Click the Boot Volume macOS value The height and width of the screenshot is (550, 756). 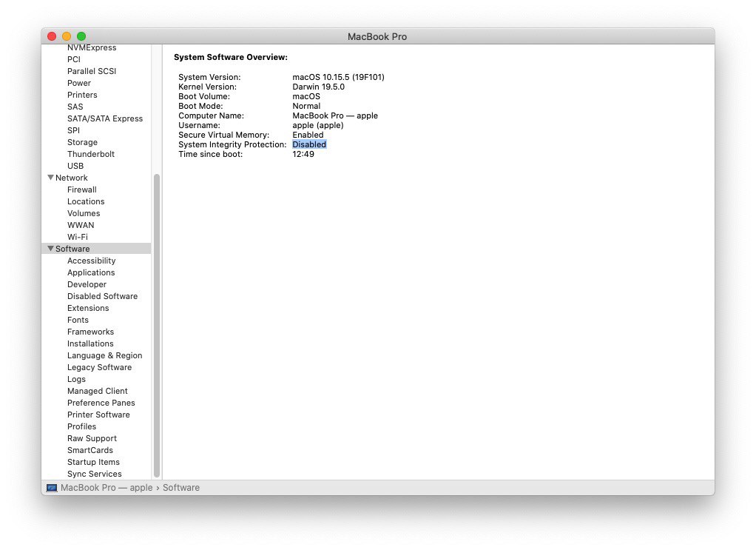click(x=306, y=96)
